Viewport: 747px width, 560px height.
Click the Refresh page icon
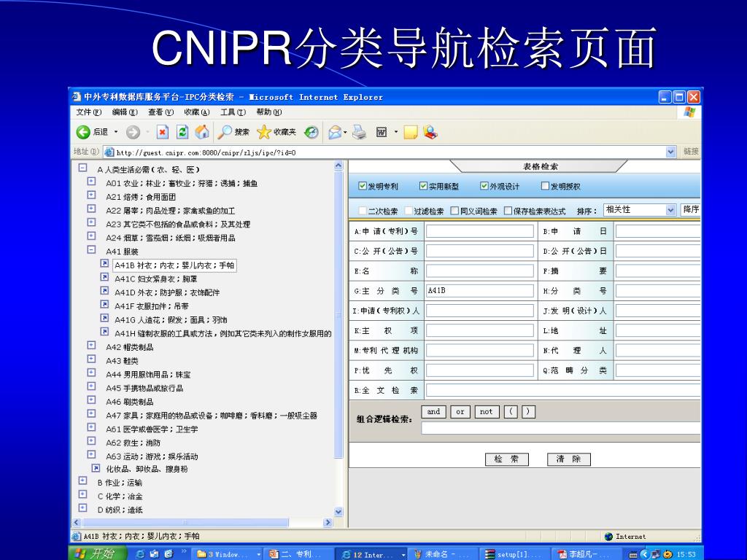point(182,132)
